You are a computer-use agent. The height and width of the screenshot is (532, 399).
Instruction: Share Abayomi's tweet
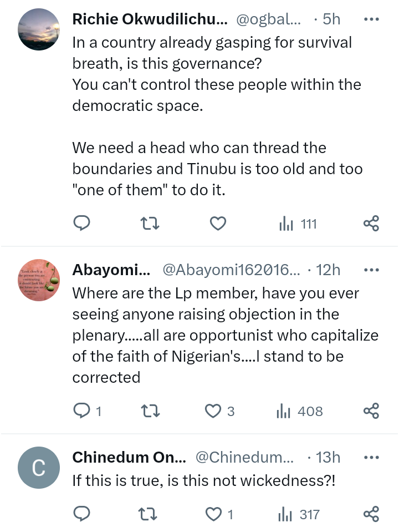[371, 411]
